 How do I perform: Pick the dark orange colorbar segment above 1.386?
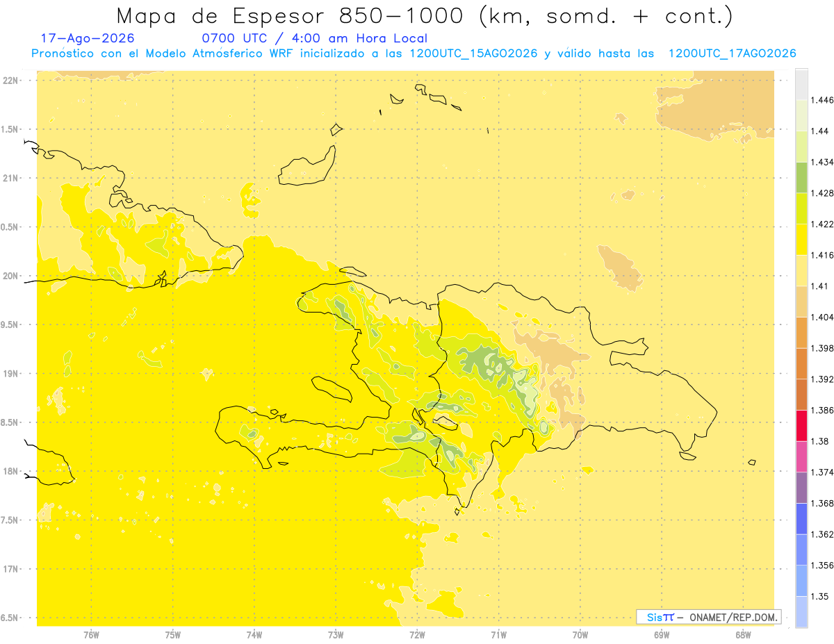coord(801,395)
